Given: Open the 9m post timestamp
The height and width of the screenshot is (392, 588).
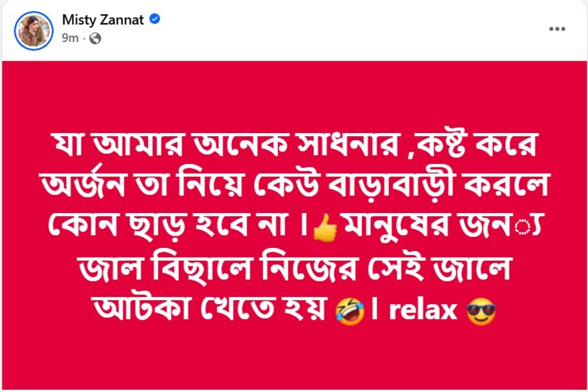Looking at the screenshot, I should tap(70, 38).
